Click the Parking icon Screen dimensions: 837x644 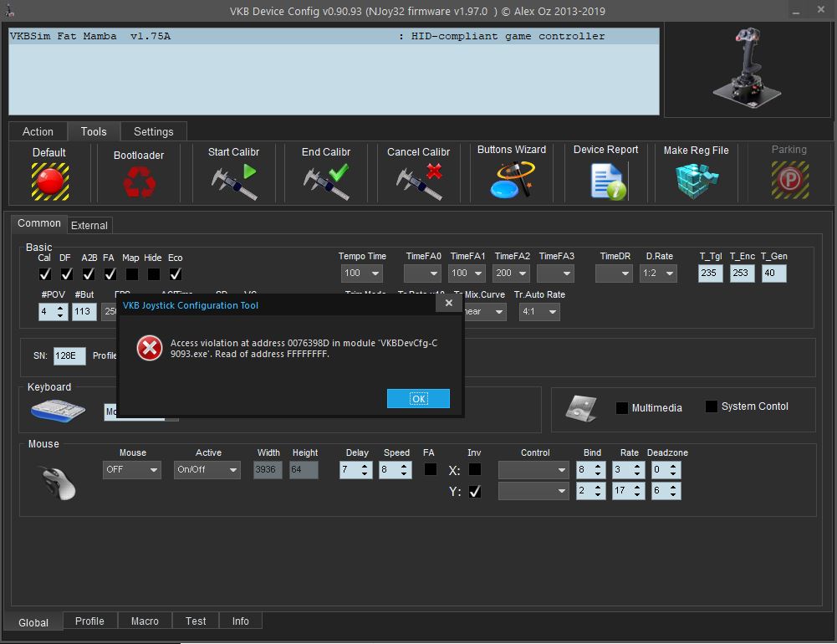point(790,180)
